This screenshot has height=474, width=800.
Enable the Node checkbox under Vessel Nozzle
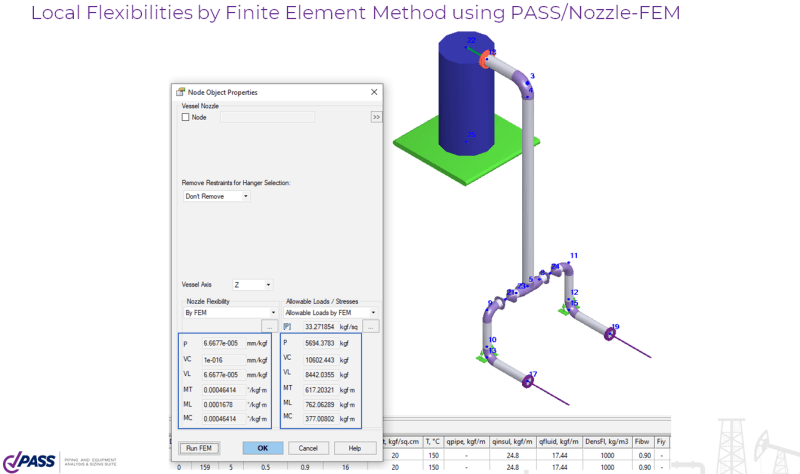(x=186, y=117)
